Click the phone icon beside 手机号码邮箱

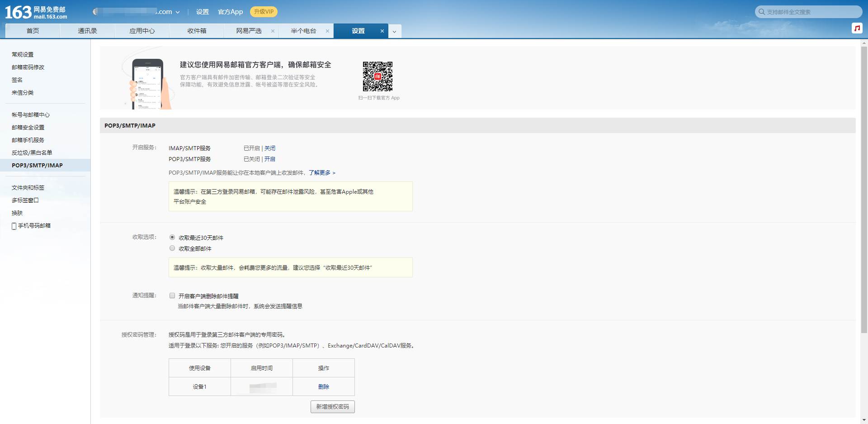14,226
